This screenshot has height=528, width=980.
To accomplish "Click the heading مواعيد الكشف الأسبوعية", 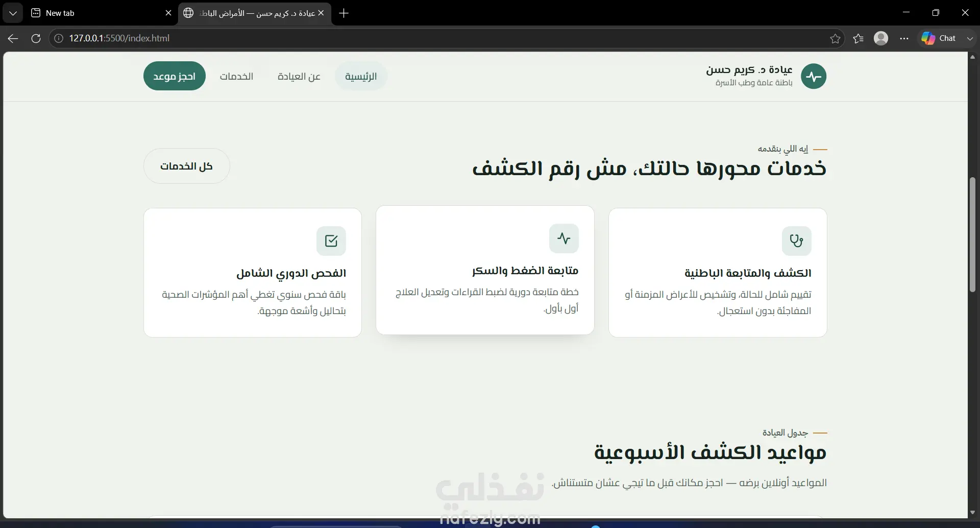I will pos(710,452).
